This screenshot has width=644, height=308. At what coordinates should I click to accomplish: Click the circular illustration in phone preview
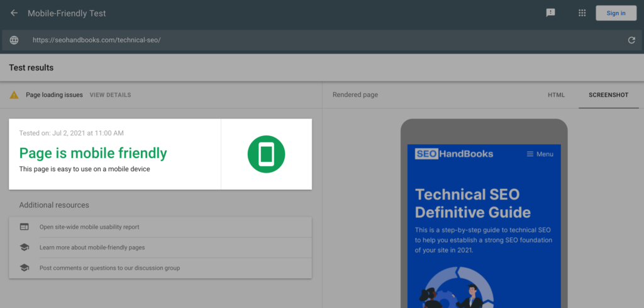click(x=457, y=288)
